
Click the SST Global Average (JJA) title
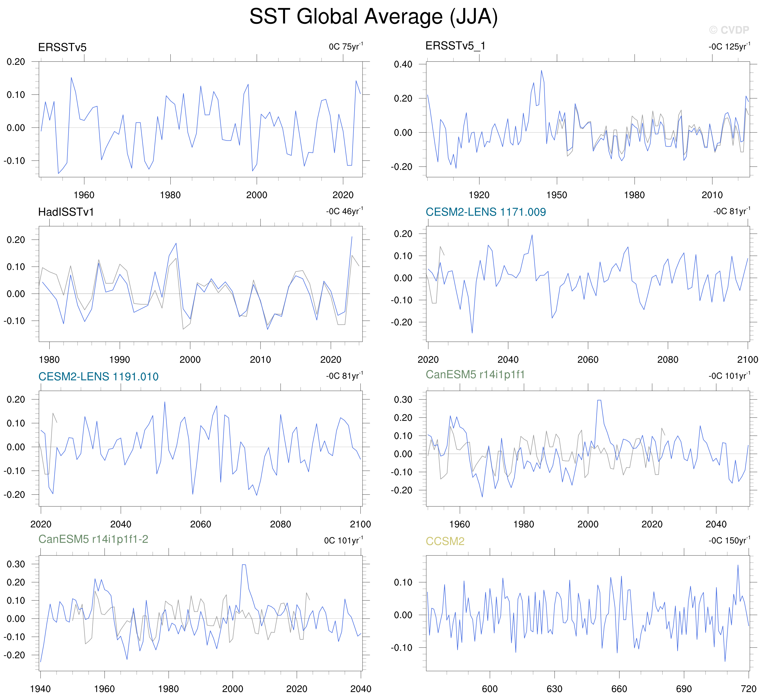tap(373, 17)
